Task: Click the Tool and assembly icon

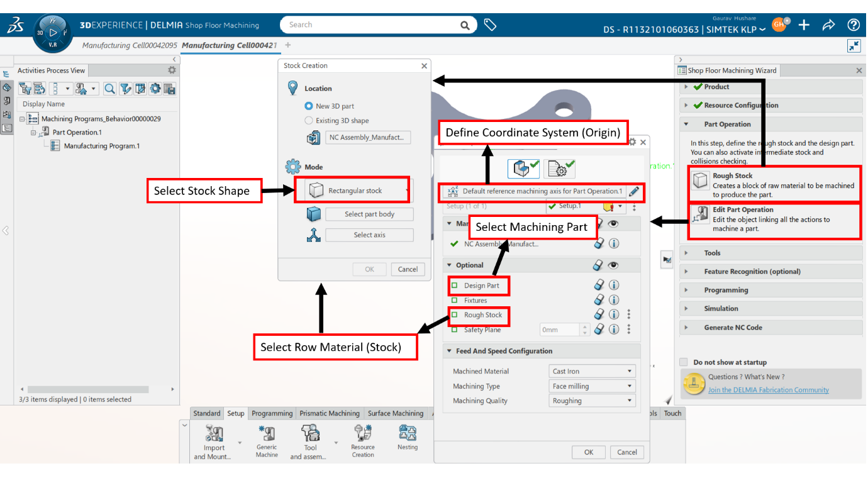Action: coord(310,433)
